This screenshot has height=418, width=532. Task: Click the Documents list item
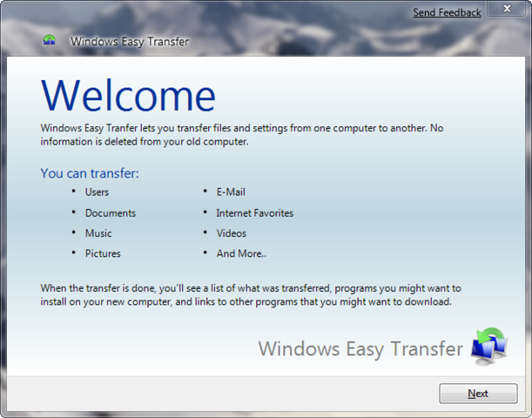111,213
